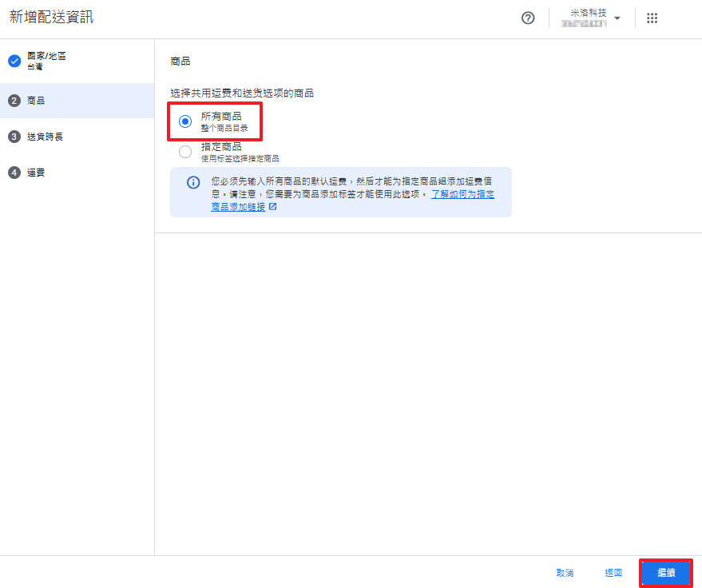
Task: Open the 商品 step label in sidebar
Action: pos(36,101)
